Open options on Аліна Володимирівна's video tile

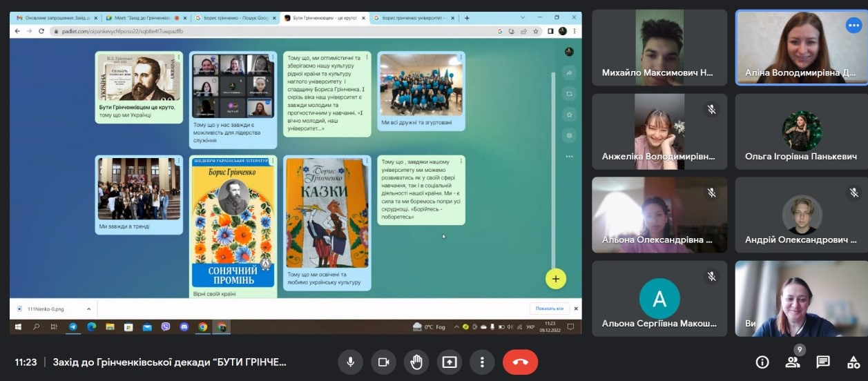(853, 26)
